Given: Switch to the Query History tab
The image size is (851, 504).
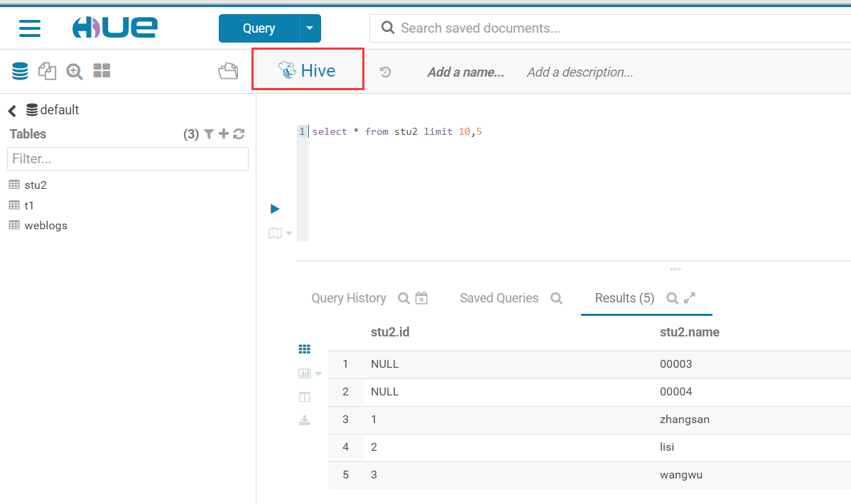Looking at the screenshot, I should click(x=348, y=298).
